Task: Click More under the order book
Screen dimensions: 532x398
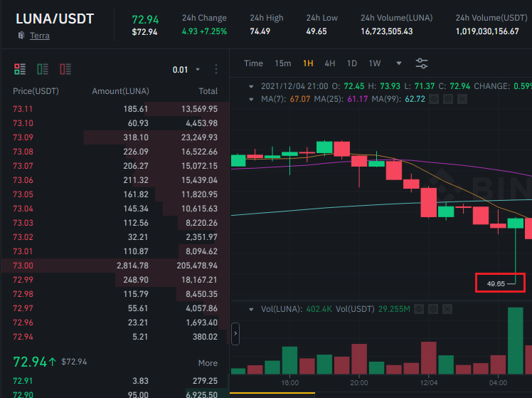Action: point(208,363)
